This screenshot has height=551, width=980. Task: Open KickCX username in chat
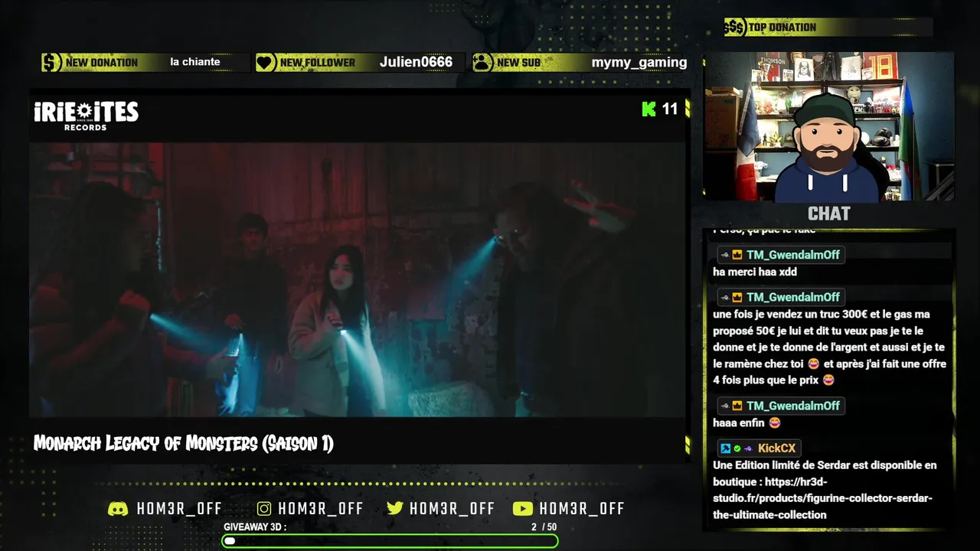click(x=776, y=448)
